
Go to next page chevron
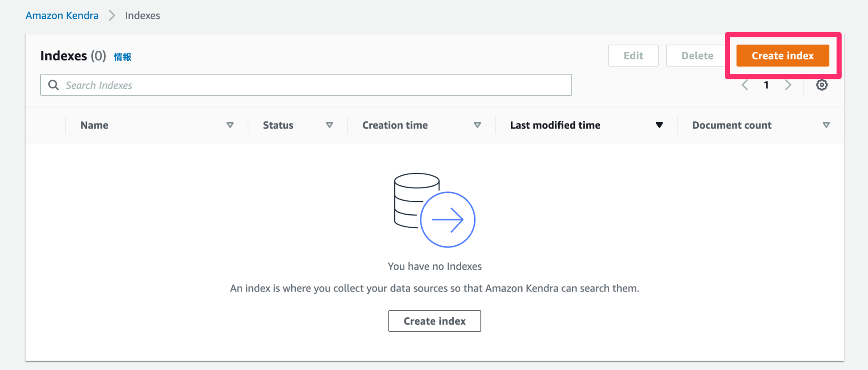(x=788, y=84)
